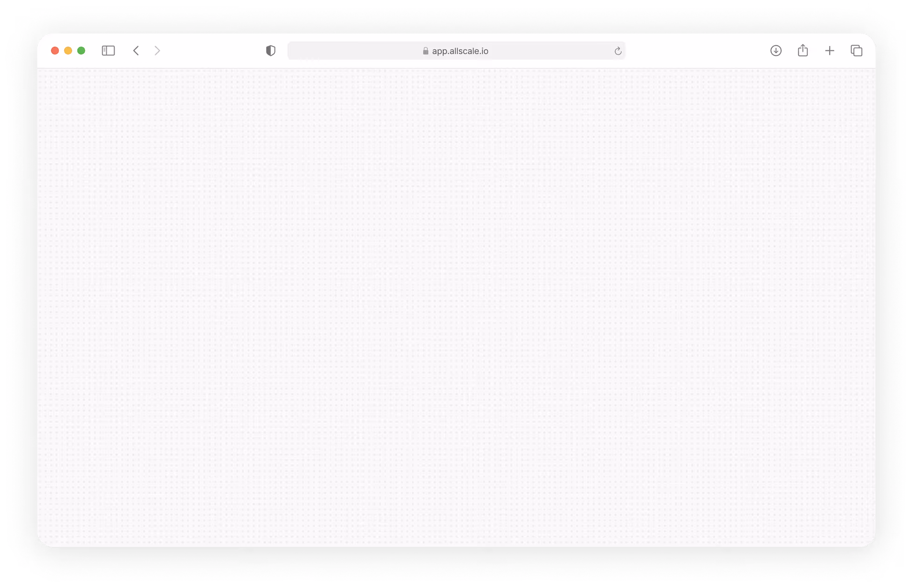This screenshot has width=913, height=588.
Task: Enter full screen with green button
Action: (x=81, y=50)
